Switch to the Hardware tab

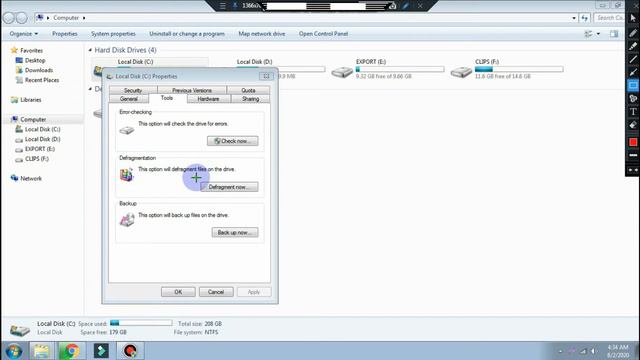coord(208,99)
